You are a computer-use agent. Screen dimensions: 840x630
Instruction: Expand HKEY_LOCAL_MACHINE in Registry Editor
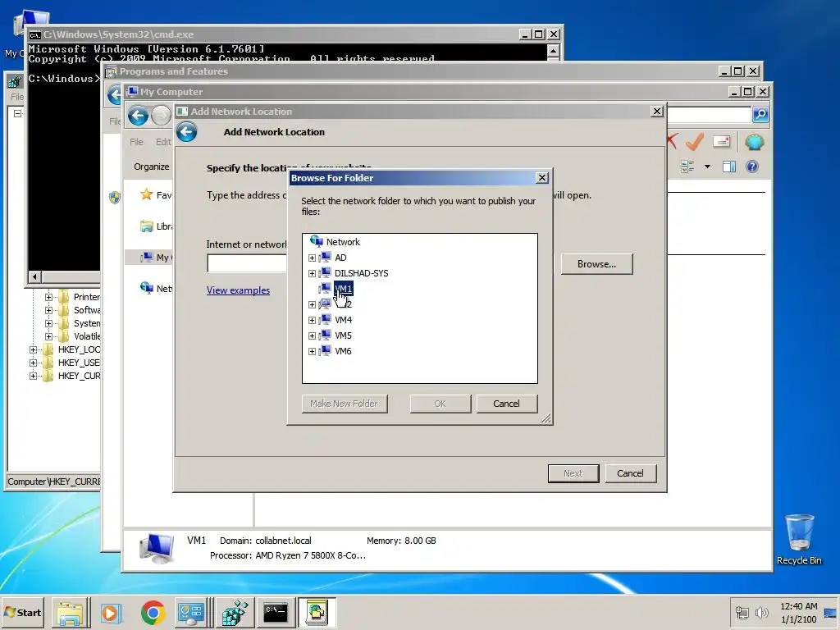click(33, 349)
